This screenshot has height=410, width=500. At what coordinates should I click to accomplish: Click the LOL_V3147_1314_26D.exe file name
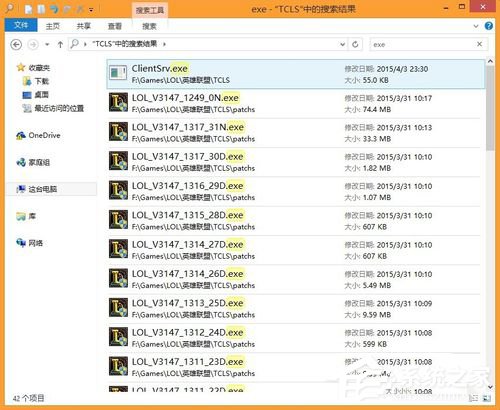(187, 274)
